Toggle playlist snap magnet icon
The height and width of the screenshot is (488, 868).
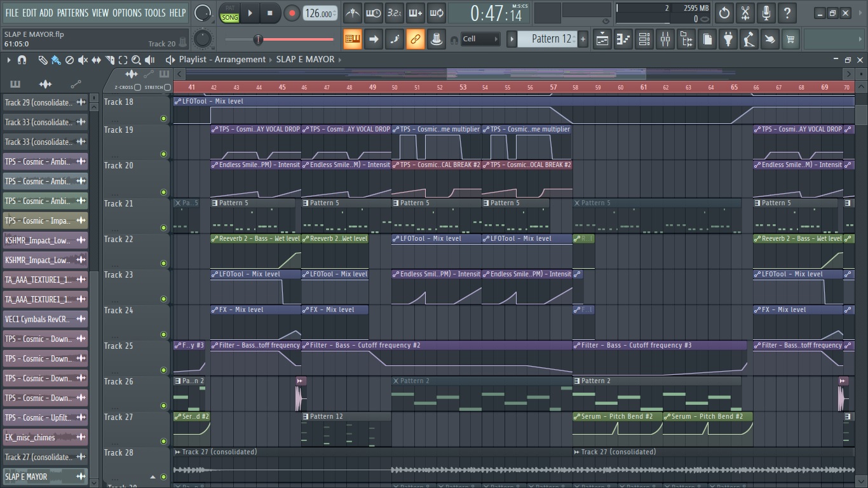(x=22, y=60)
